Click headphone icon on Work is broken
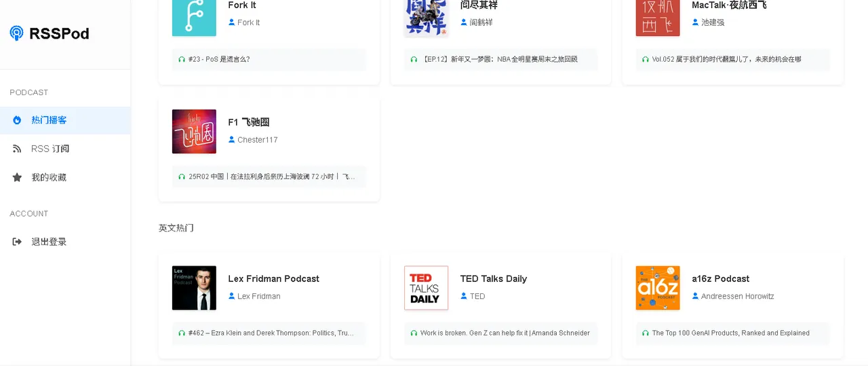 tap(414, 333)
